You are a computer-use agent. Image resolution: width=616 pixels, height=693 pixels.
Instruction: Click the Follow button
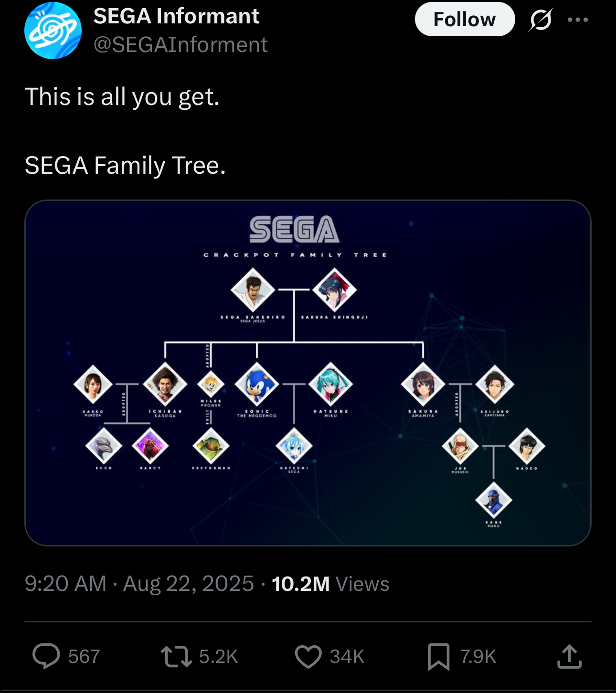point(465,20)
